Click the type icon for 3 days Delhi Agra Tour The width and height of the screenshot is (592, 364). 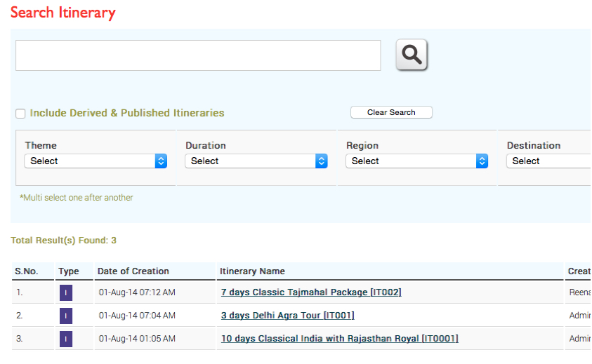66,316
